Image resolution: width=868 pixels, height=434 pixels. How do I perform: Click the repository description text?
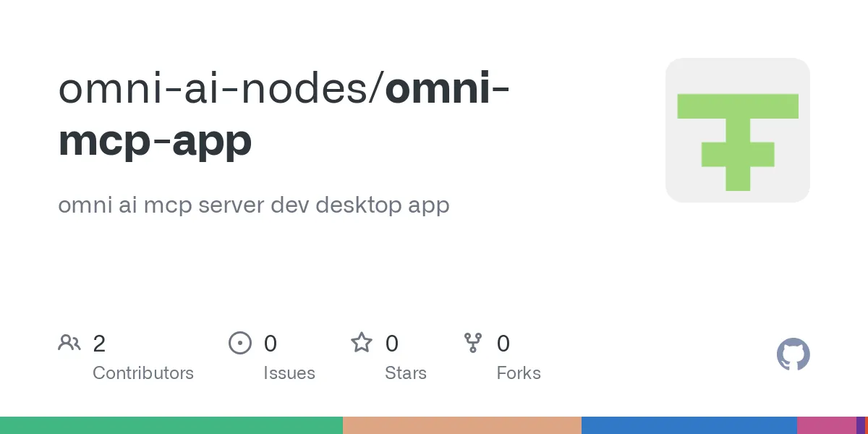[x=253, y=205]
